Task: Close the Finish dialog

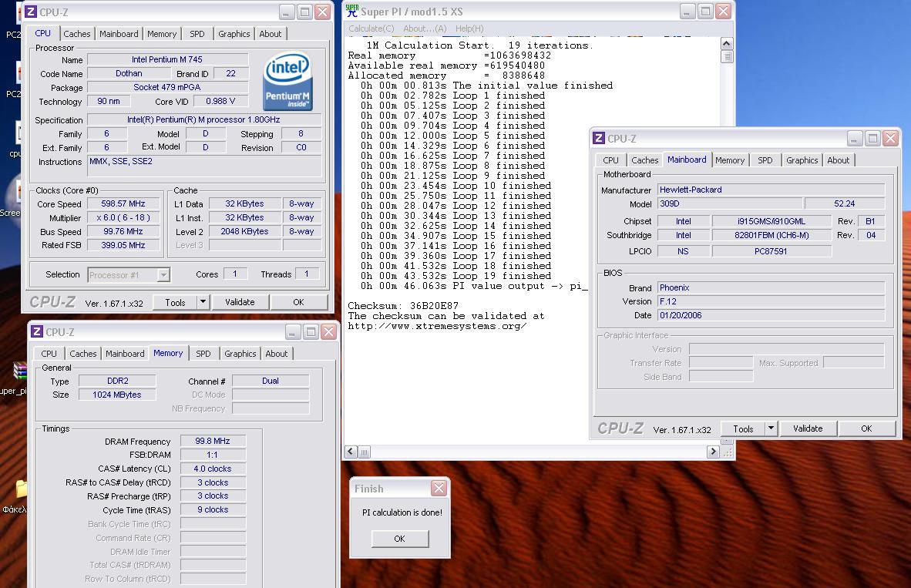Action: [x=439, y=488]
